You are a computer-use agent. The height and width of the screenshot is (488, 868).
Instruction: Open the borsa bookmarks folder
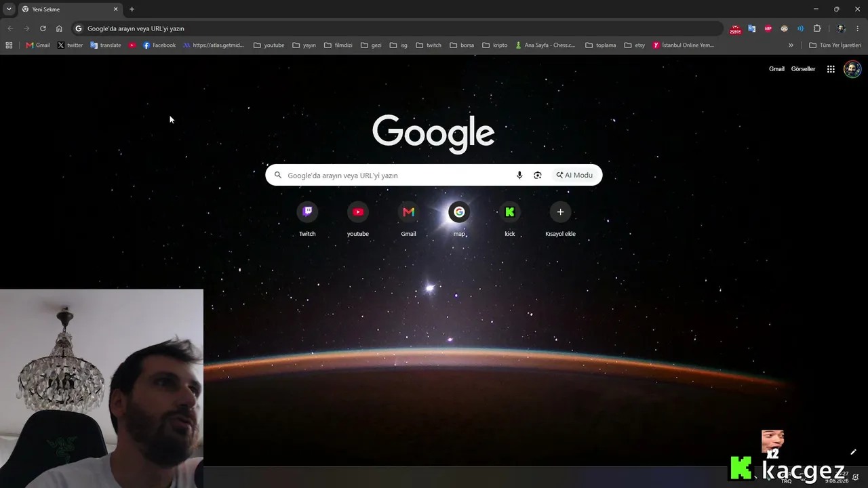[x=462, y=45]
